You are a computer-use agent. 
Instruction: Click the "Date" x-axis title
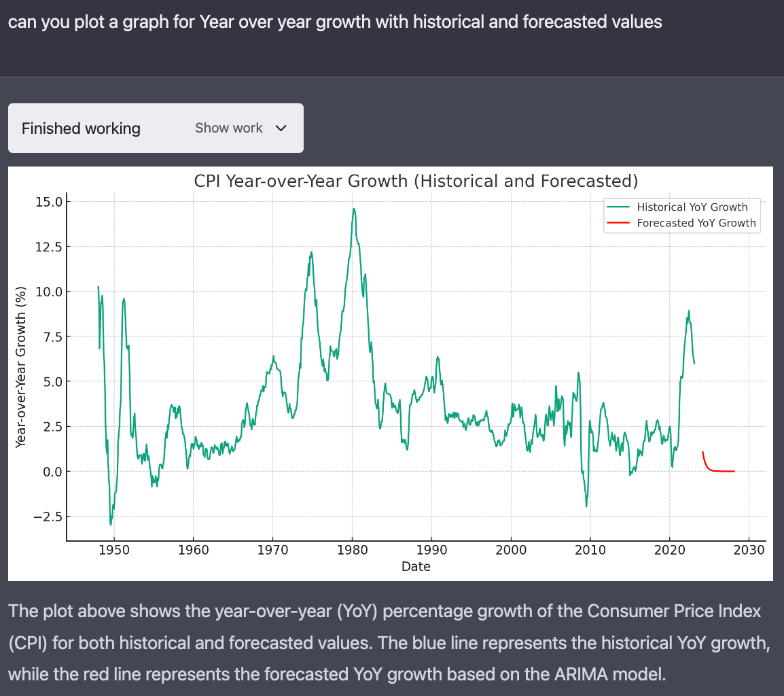(x=416, y=566)
